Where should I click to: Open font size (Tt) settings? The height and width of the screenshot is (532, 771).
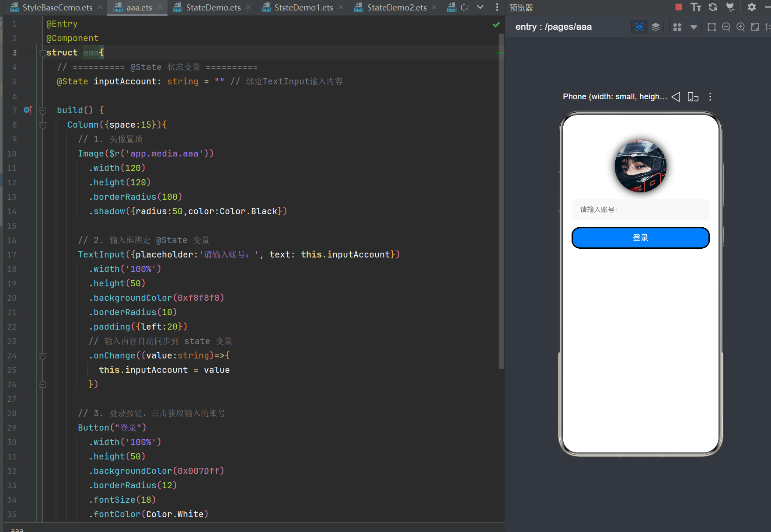pos(696,7)
